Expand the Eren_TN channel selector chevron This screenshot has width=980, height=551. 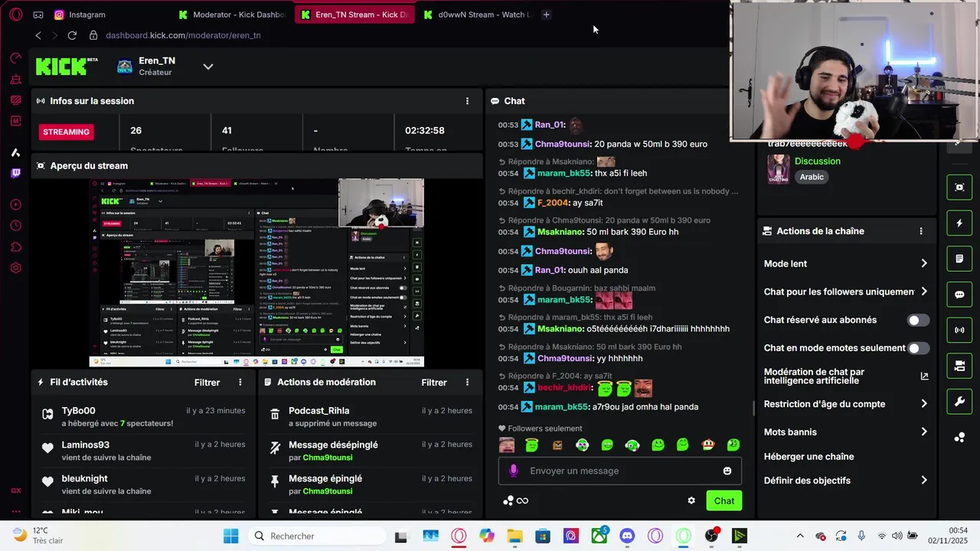click(207, 67)
